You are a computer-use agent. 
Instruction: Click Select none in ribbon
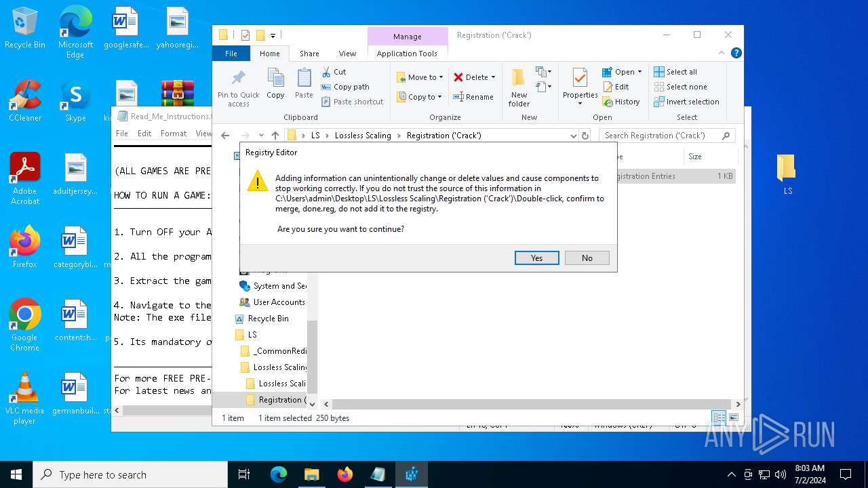coord(680,87)
